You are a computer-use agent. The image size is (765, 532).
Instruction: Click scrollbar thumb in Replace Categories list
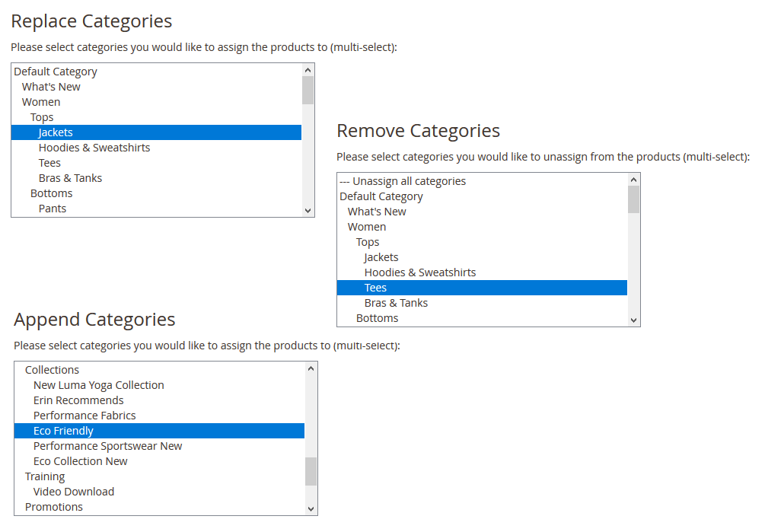pyautogui.click(x=308, y=91)
